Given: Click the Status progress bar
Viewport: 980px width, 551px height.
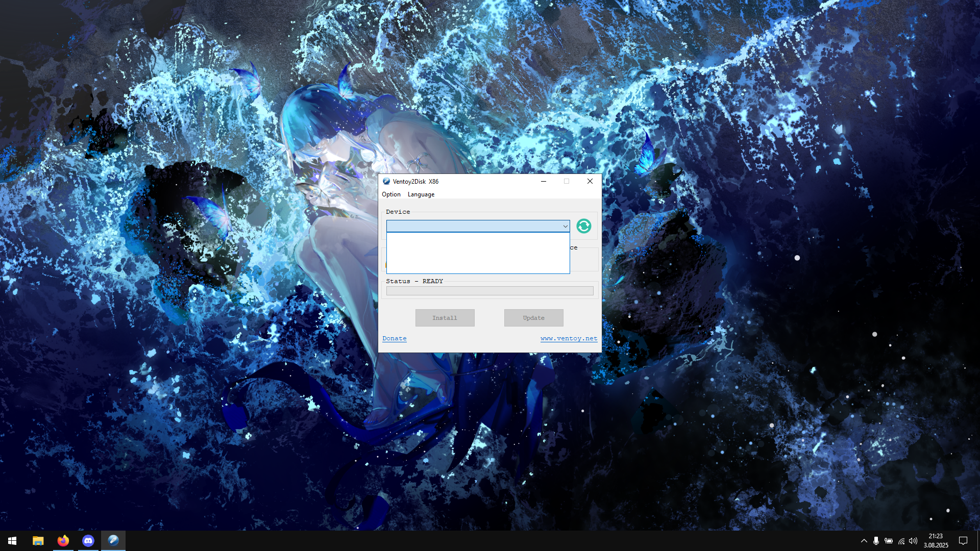Looking at the screenshot, I should (490, 291).
